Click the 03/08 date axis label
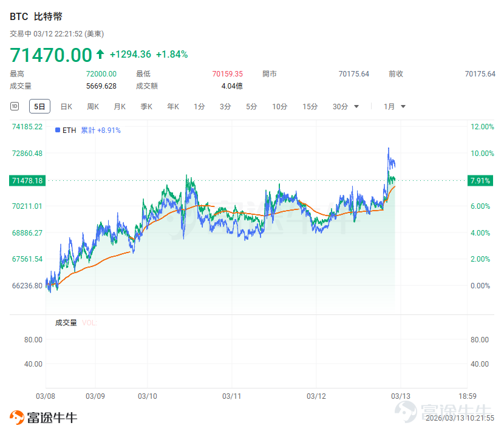 coord(46,396)
